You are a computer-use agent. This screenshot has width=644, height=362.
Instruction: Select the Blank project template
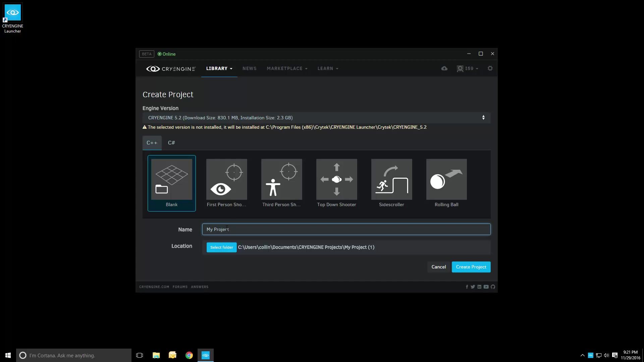[x=171, y=183]
